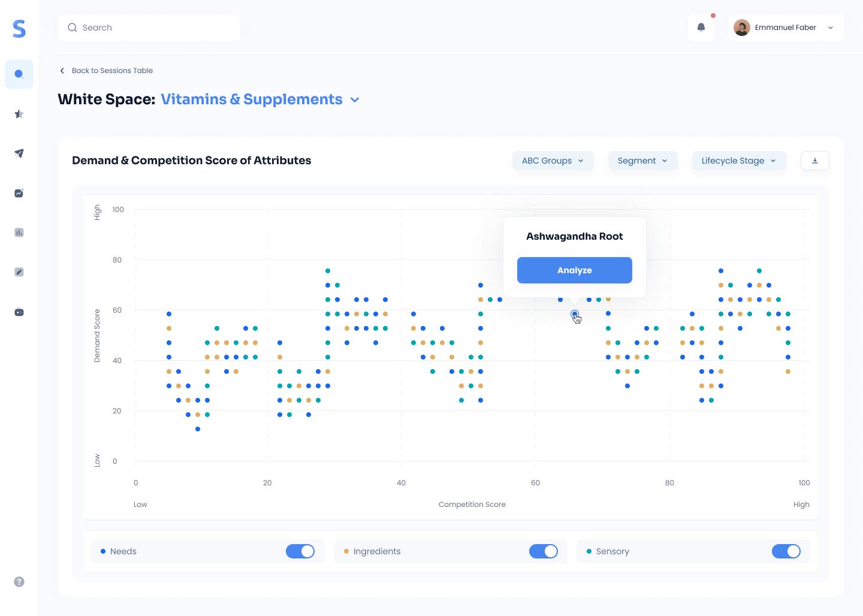Open the Segment dropdown

642,161
